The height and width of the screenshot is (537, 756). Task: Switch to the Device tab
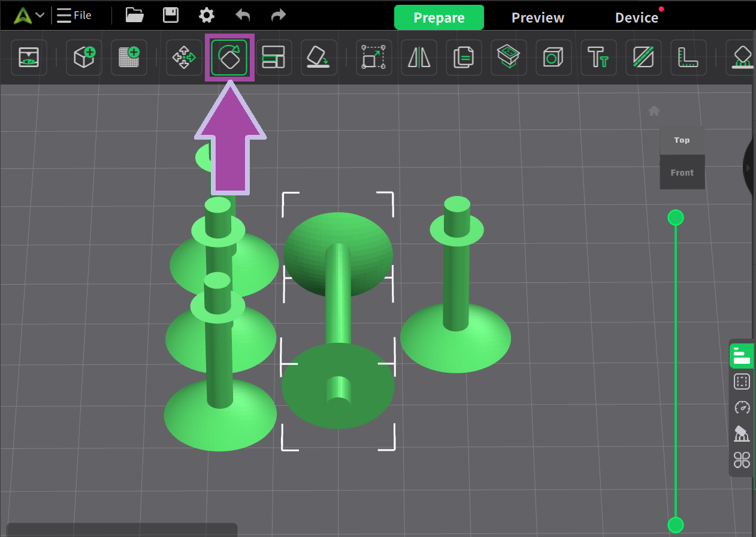click(x=636, y=18)
